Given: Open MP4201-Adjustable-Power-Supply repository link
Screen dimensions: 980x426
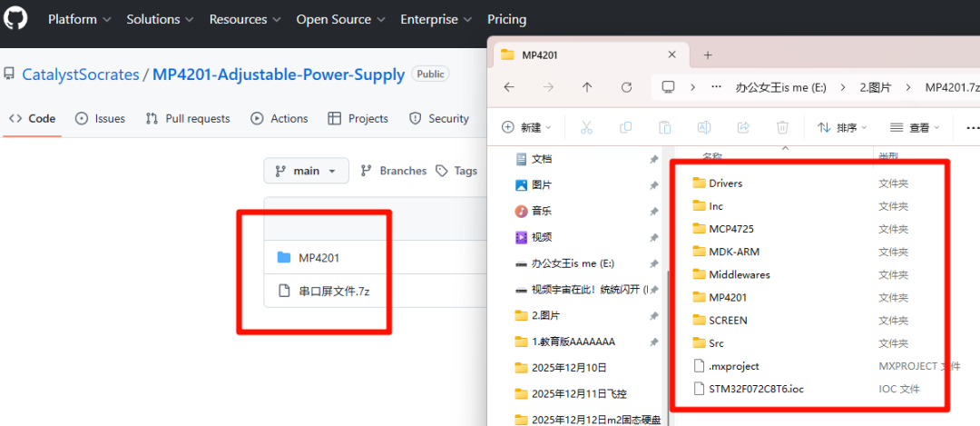Looking at the screenshot, I should click(279, 74).
